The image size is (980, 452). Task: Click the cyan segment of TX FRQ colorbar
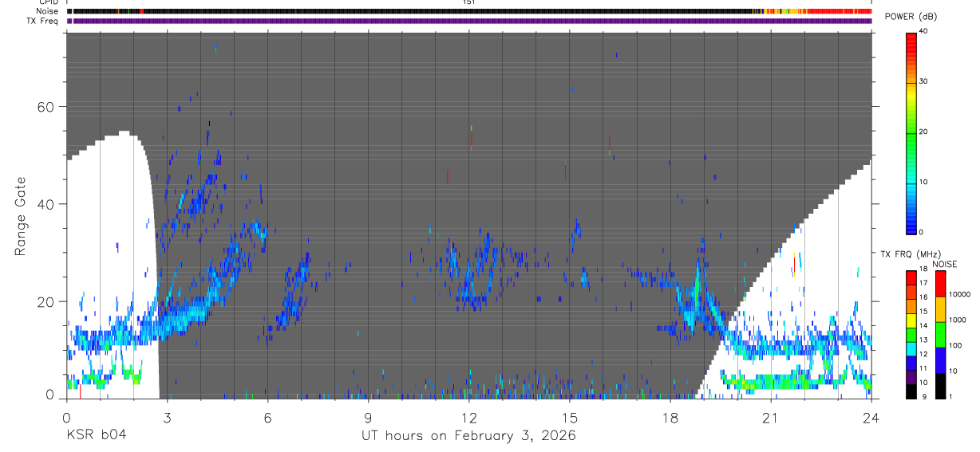(911, 348)
